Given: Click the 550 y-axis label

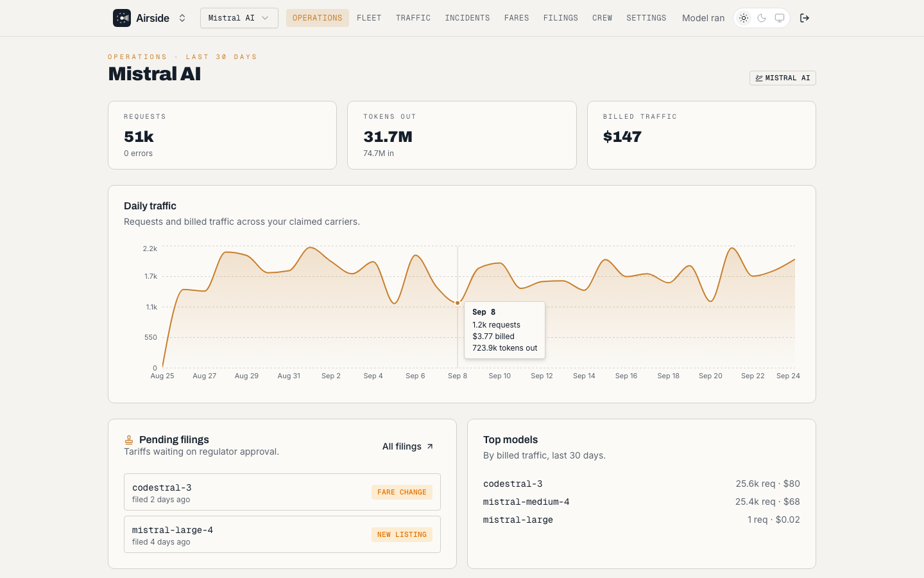Looking at the screenshot, I should tap(151, 337).
